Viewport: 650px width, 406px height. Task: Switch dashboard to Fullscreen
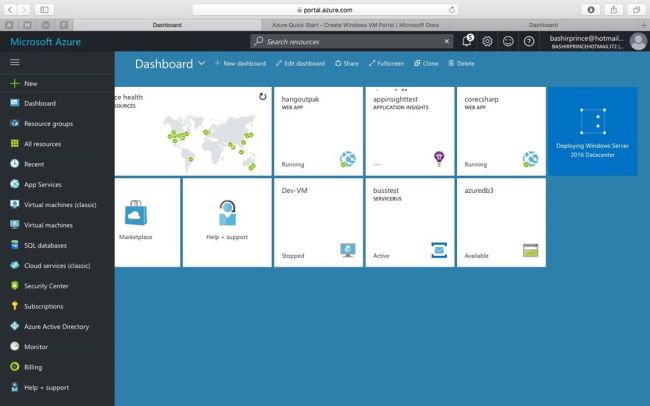(386, 63)
